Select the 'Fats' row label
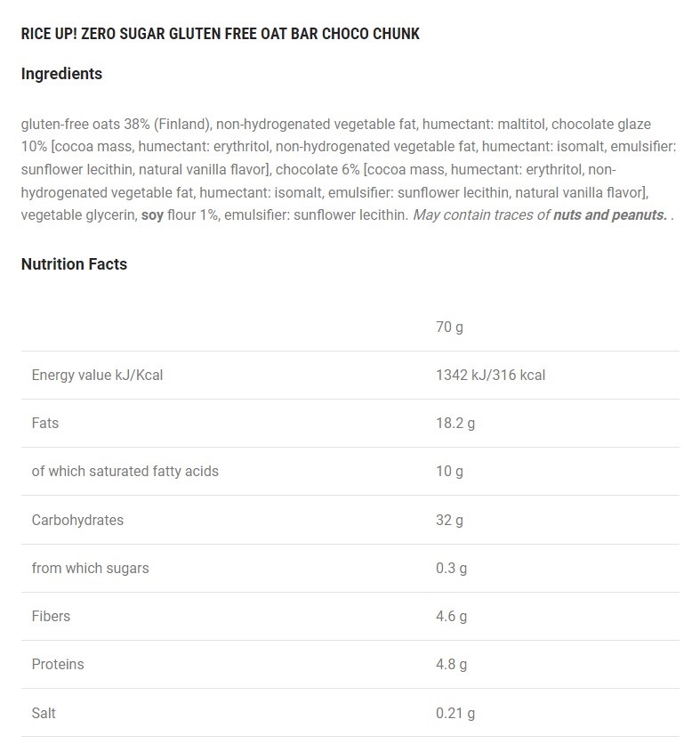Image resolution: width=700 pixels, height=752 pixels. click(x=45, y=423)
